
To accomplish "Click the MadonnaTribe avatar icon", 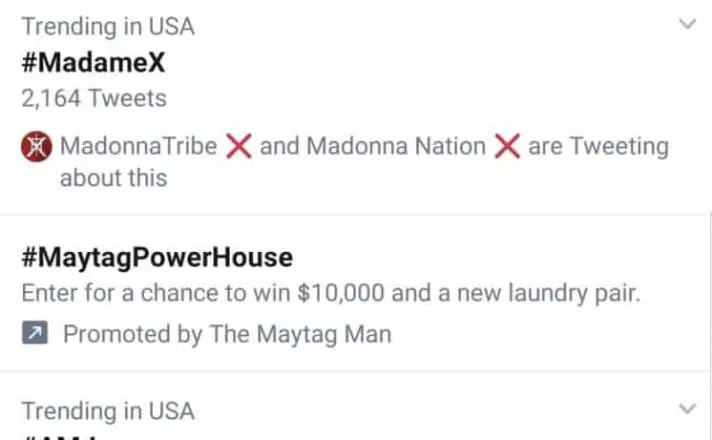I will 36,147.
